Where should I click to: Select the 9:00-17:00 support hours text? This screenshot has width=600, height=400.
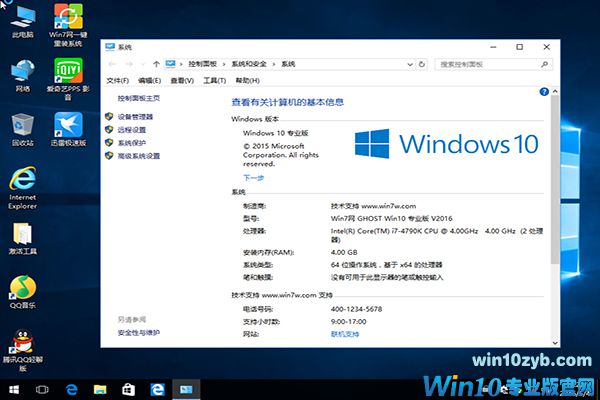(x=349, y=322)
